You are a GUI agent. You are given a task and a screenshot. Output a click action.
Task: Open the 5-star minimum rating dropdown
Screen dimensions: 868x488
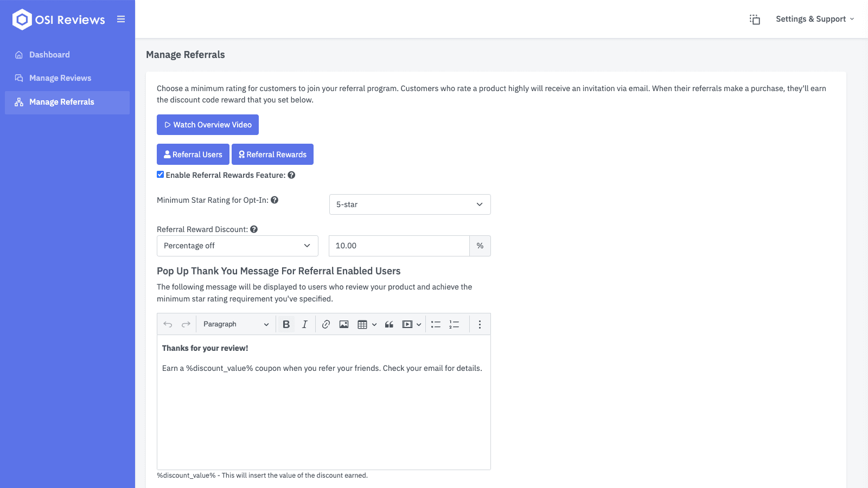tap(410, 204)
